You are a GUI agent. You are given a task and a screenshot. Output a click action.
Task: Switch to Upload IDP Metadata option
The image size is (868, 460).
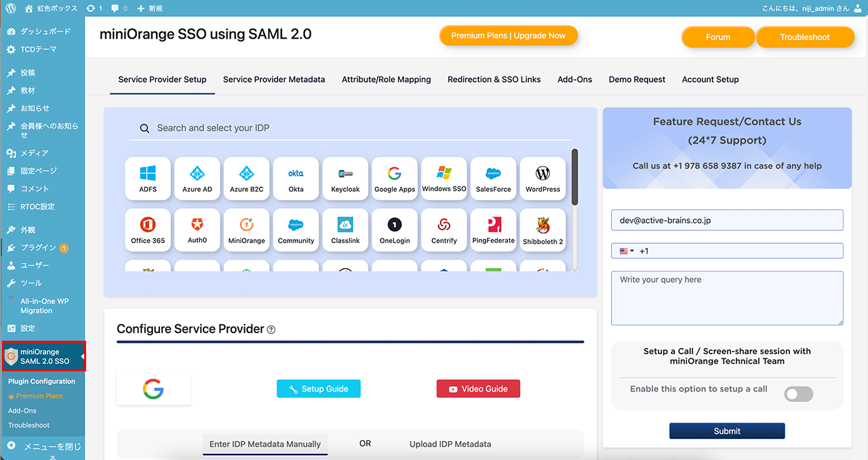point(450,444)
